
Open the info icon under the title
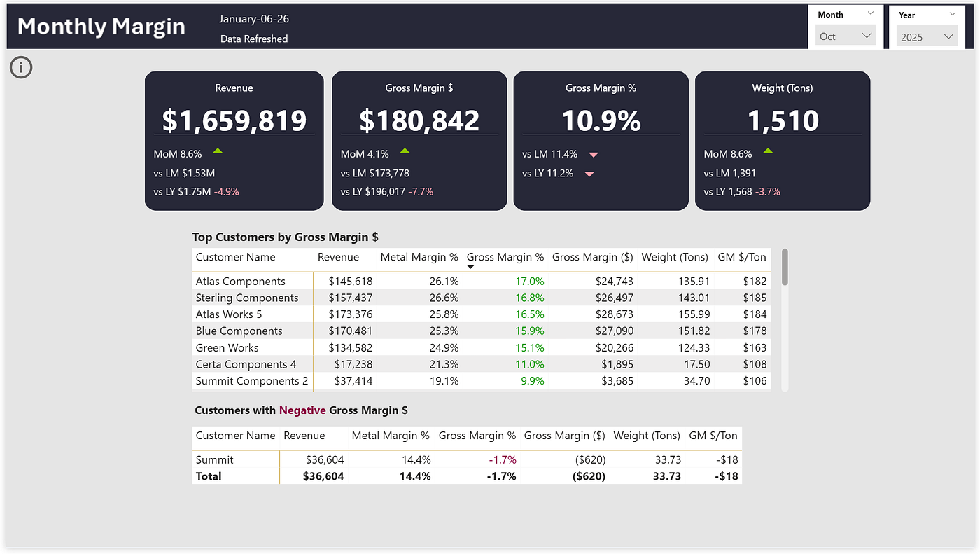(21, 67)
